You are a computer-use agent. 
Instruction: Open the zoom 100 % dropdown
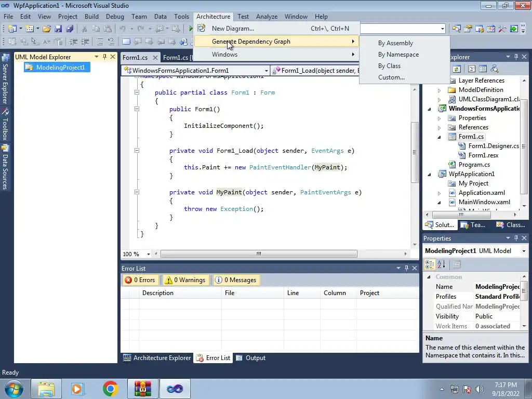pyautogui.click(x=148, y=254)
